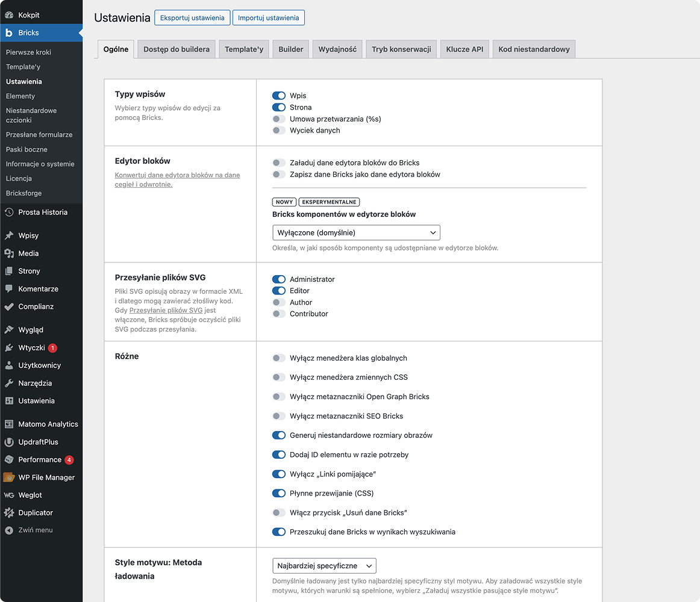Switch to the Wydajność tab

tap(337, 49)
